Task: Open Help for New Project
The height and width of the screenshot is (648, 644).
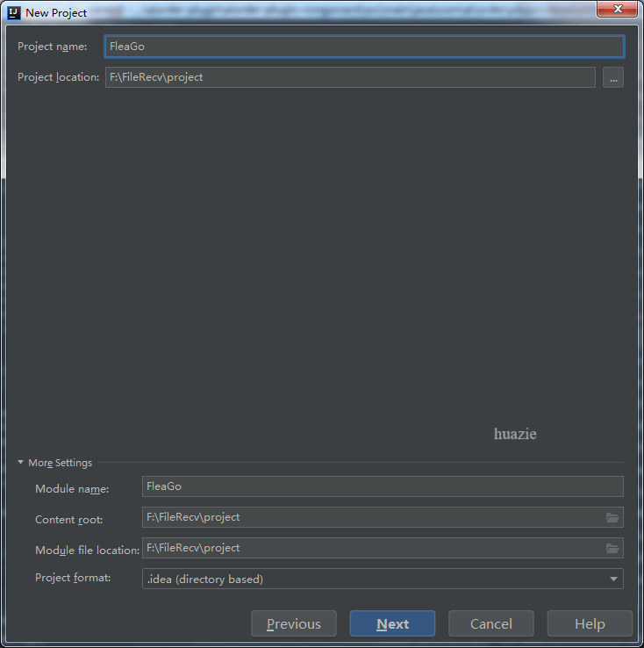Action: point(590,623)
